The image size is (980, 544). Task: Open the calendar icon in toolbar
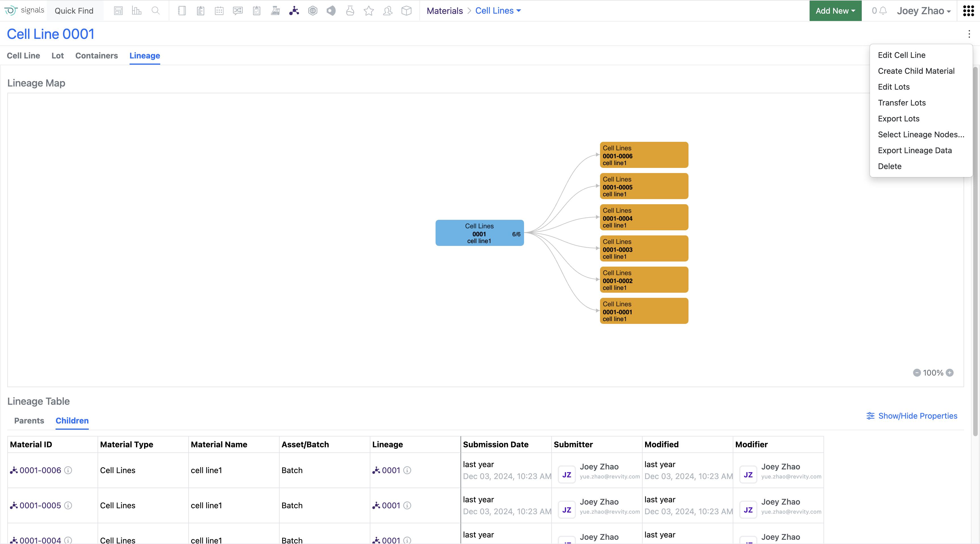click(x=219, y=11)
